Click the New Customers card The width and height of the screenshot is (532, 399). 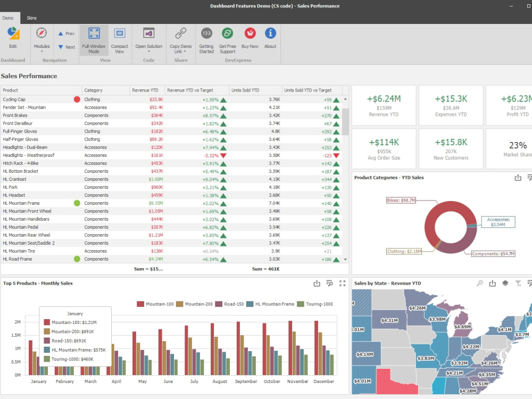pos(451,148)
